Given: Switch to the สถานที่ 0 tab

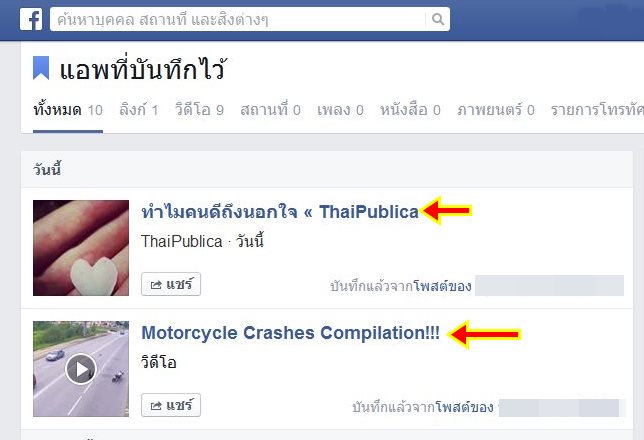Looking at the screenshot, I should pyautogui.click(x=270, y=110).
